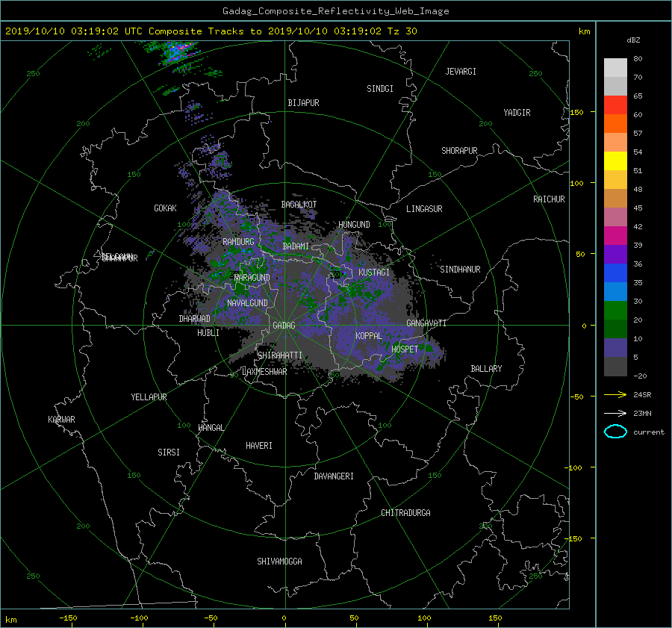Click the YELLAPUR city label
The height and width of the screenshot is (628, 672).
[149, 397]
